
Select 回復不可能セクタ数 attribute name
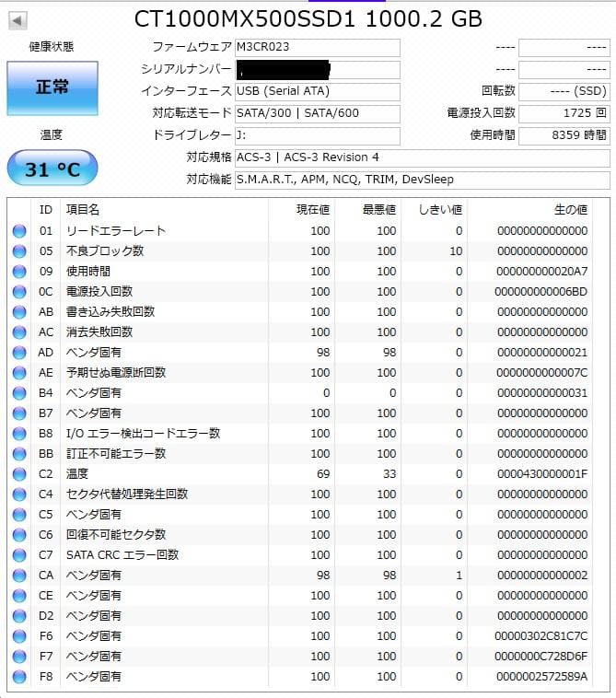(x=116, y=535)
